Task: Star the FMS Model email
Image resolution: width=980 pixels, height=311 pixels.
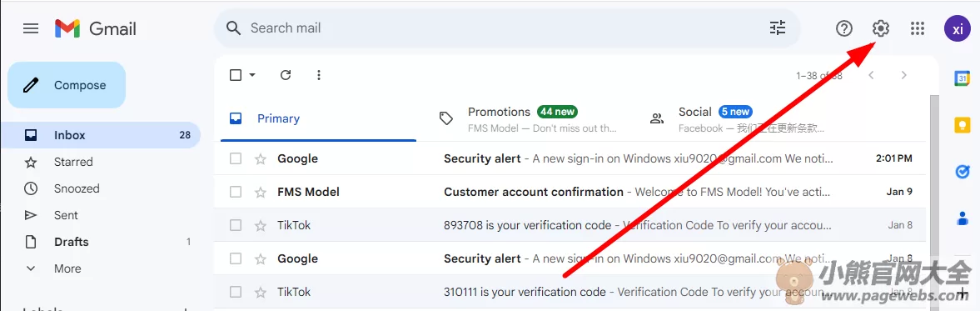Action: (x=261, y=192)
